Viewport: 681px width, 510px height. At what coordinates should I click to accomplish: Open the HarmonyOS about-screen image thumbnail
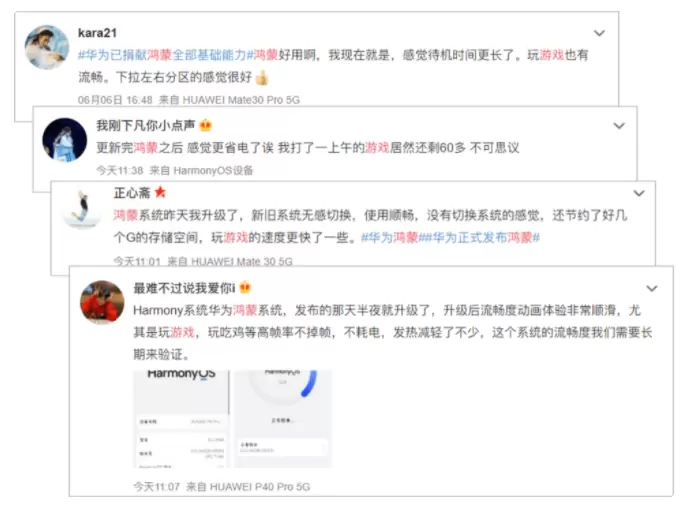coord(181,419)
